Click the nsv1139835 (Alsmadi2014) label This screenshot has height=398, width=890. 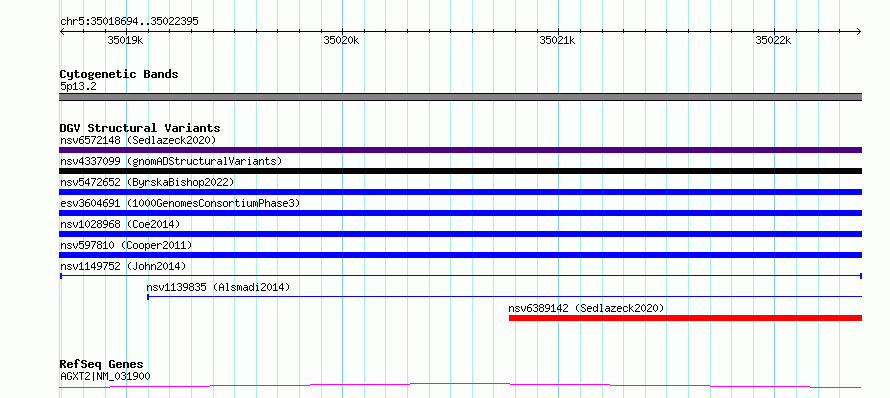click(218, 287)
